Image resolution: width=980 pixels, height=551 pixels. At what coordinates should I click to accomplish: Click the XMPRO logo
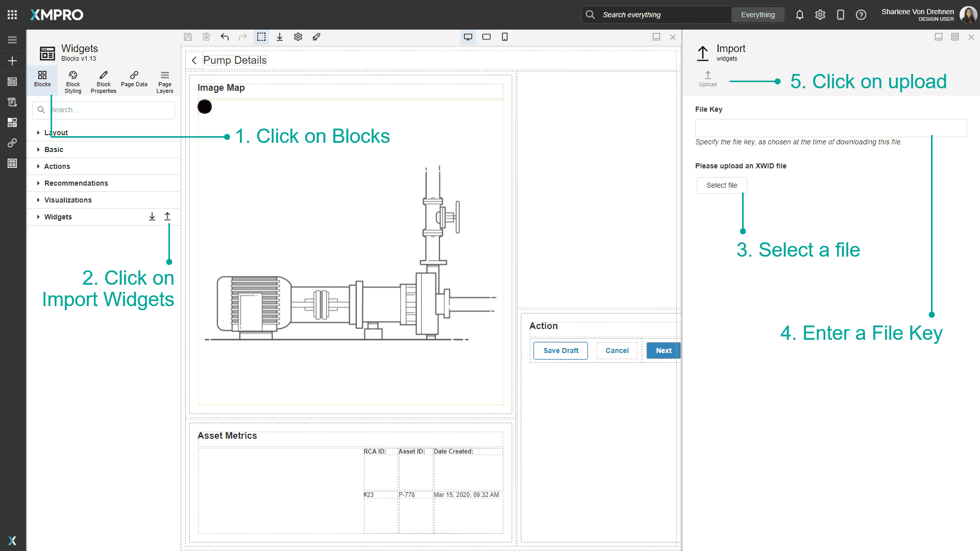(57, 15)
